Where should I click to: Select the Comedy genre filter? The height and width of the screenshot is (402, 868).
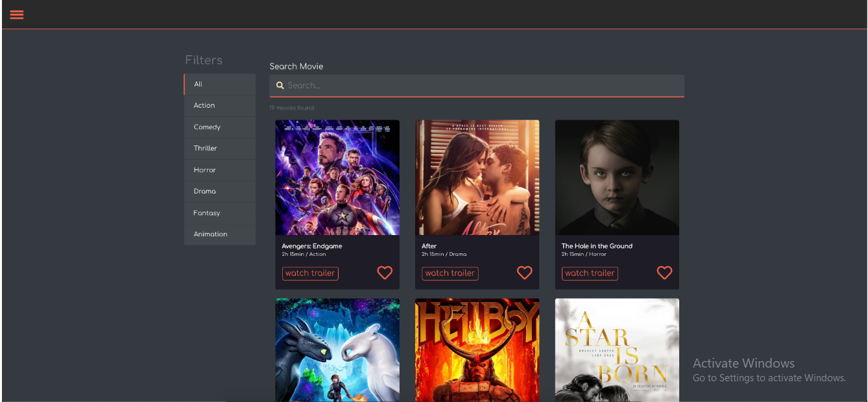[x=219, y=127]
